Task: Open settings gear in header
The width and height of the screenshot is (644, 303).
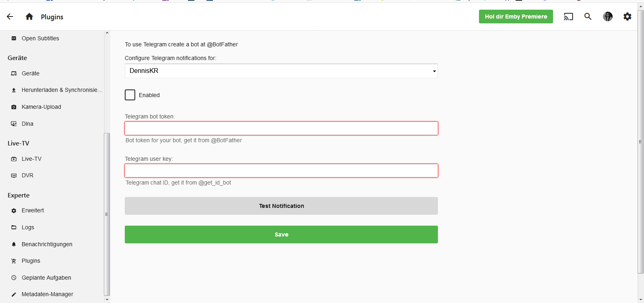Action: coord(627,17)
